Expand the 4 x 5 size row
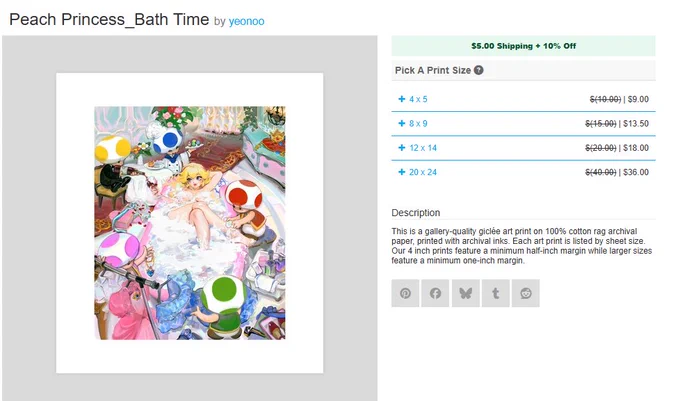The width and height of the screenshot is (680, 401). [x=523, y=99]
